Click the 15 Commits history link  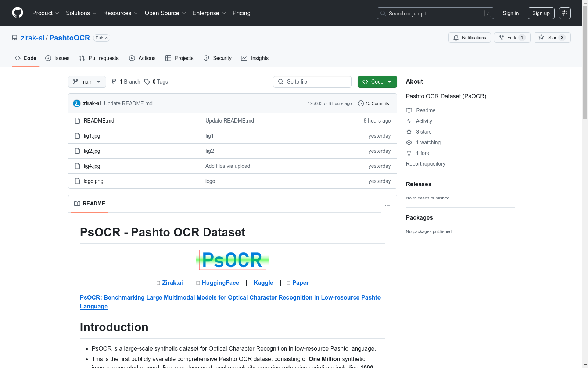(373, 103)
